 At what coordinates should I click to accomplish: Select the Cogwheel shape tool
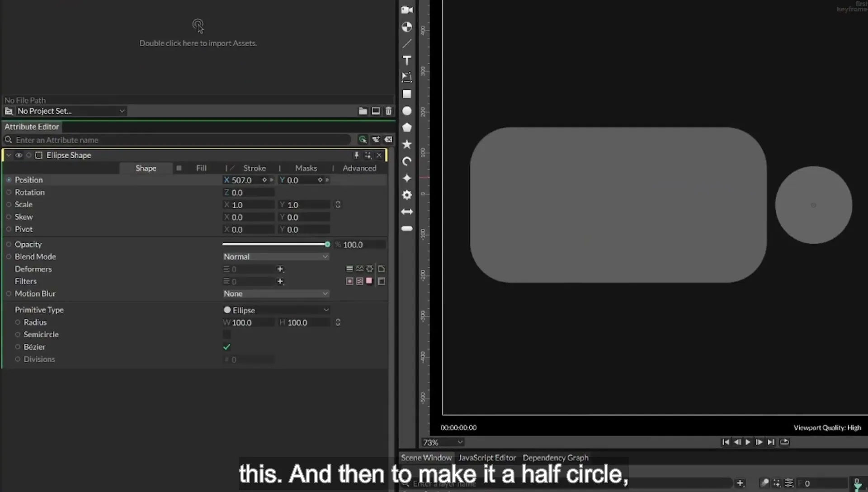(x=407, y=195)
